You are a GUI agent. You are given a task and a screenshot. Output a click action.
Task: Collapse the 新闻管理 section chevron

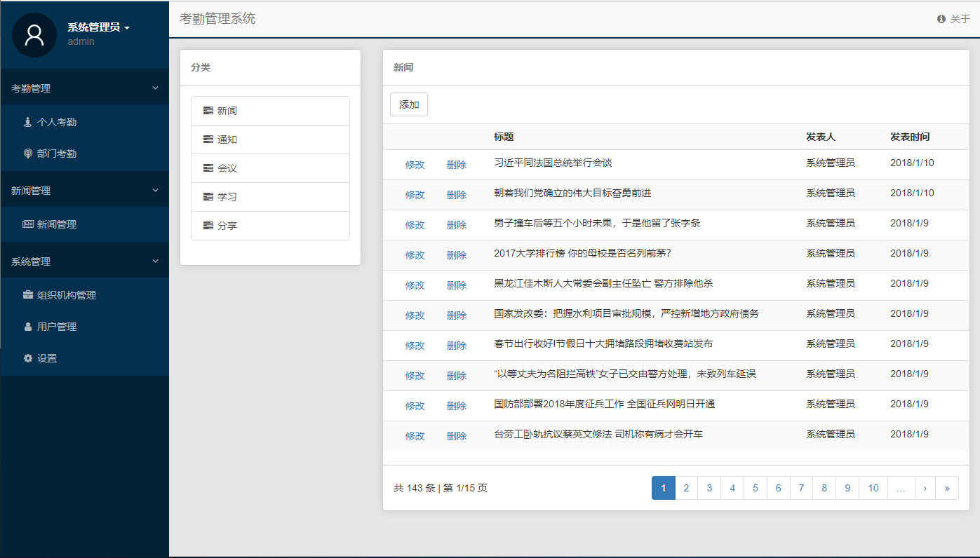[x=155, y=191]
